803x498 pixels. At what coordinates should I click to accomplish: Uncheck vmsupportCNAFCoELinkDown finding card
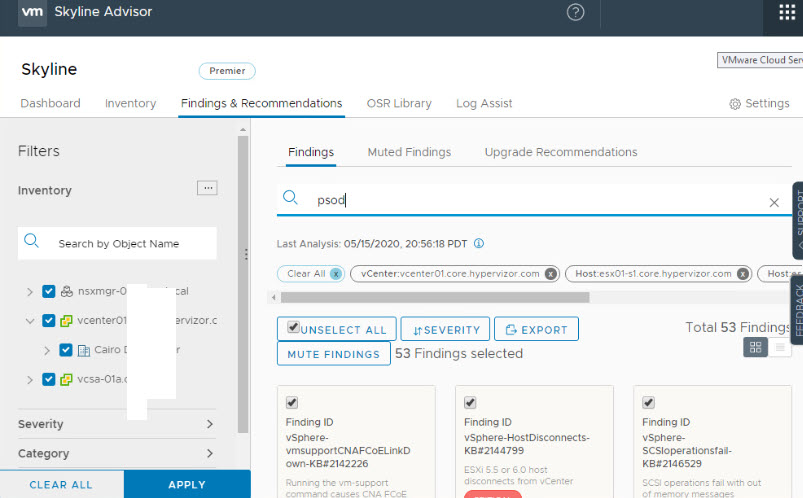292,402
